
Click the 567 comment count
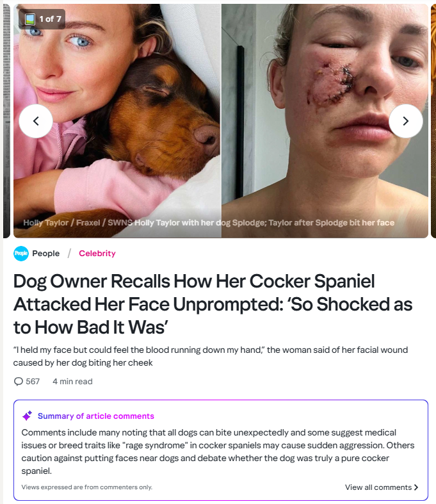click(33, 382)
